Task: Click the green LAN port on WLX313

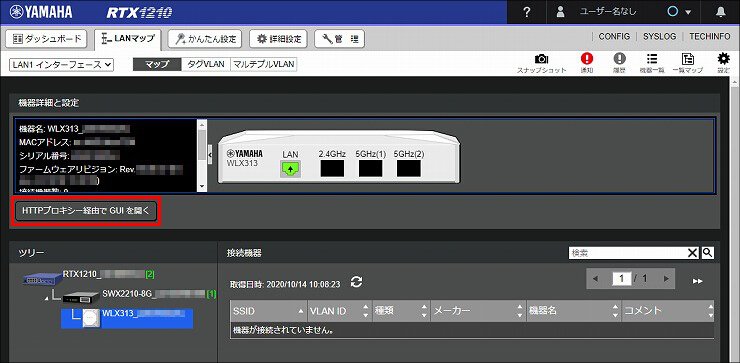Action: pyautogui.click(x=290, y=169)
